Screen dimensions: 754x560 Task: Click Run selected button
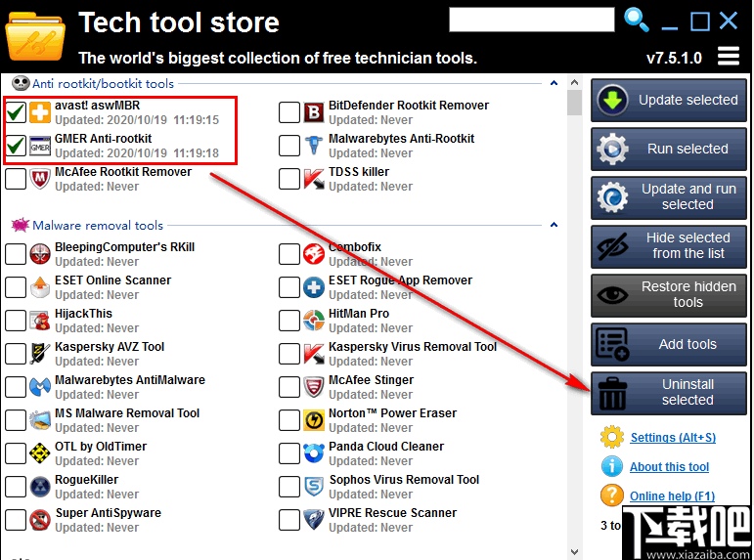[668, 149]
